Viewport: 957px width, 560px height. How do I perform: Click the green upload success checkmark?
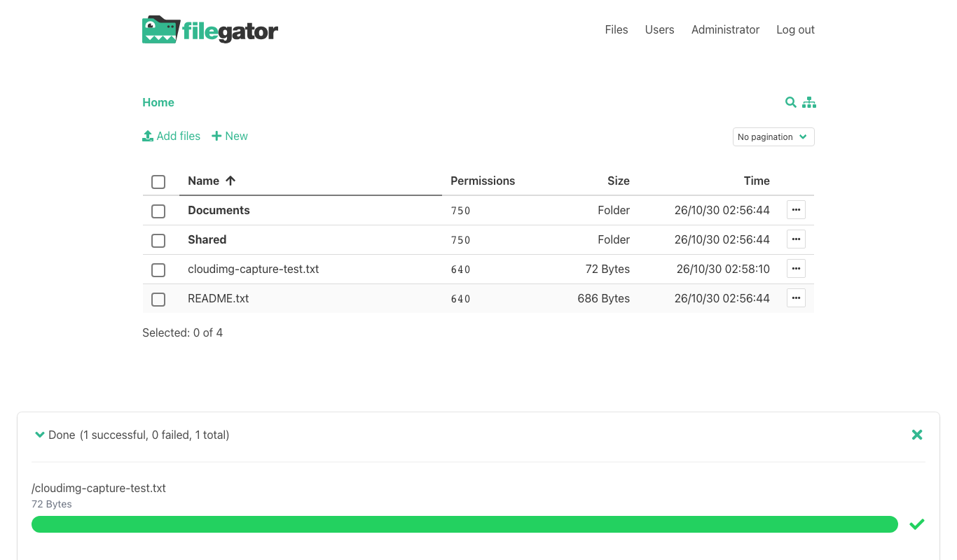pos(916,524)
